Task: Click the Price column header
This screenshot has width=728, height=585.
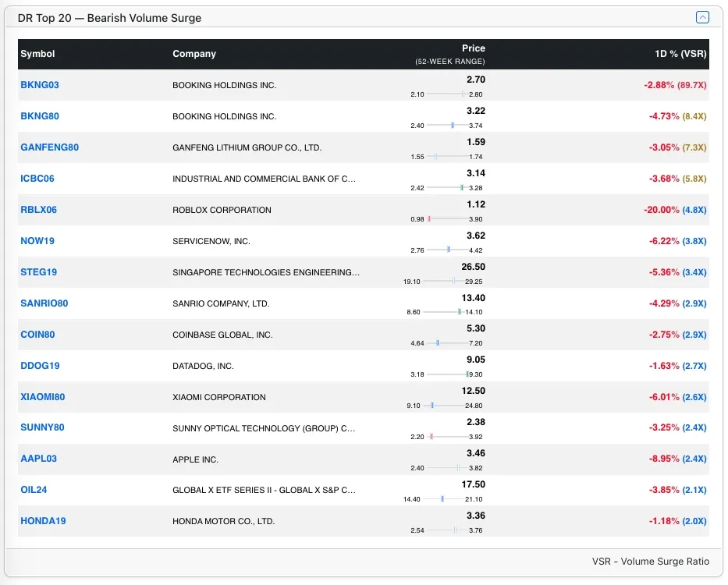Action: click(473, 48)
